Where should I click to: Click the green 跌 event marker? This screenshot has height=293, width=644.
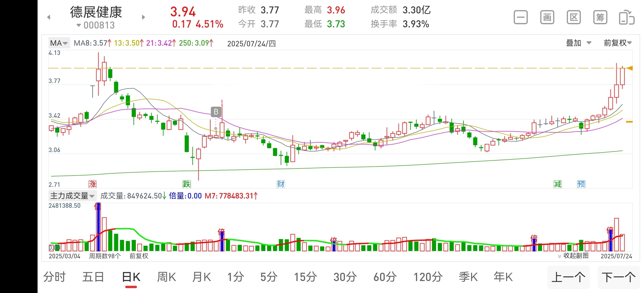click(x=187, y=184)
